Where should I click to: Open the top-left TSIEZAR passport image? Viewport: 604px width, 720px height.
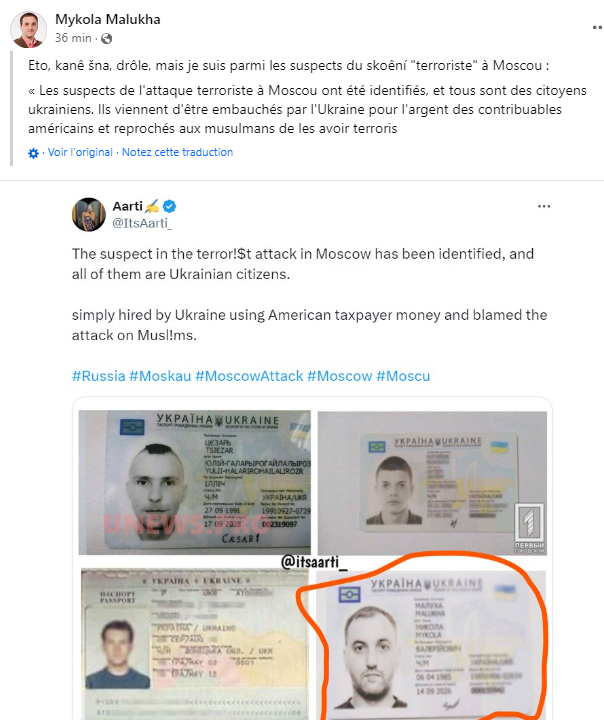click(195, 482)
